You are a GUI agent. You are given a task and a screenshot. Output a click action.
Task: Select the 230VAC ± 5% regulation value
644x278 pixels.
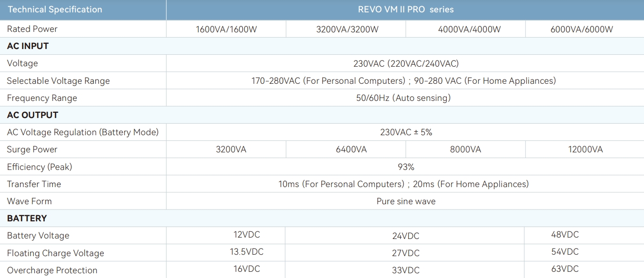pos(406,132)
